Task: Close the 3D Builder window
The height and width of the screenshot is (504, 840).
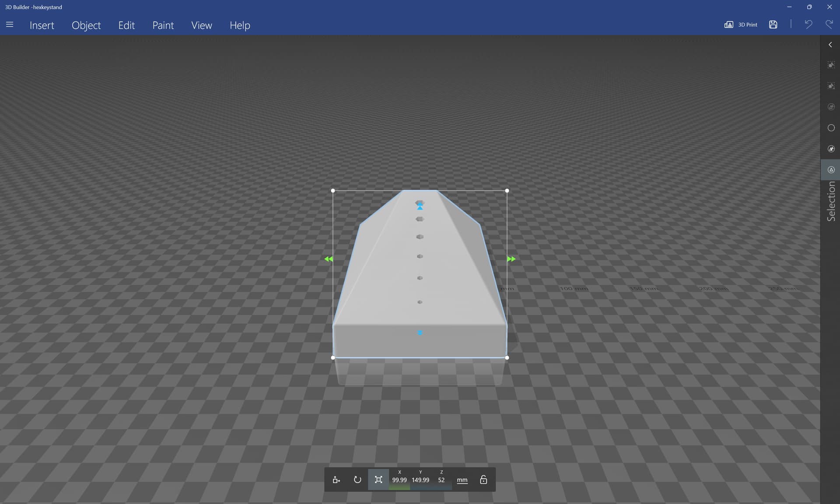Action: tap(829, 7)
